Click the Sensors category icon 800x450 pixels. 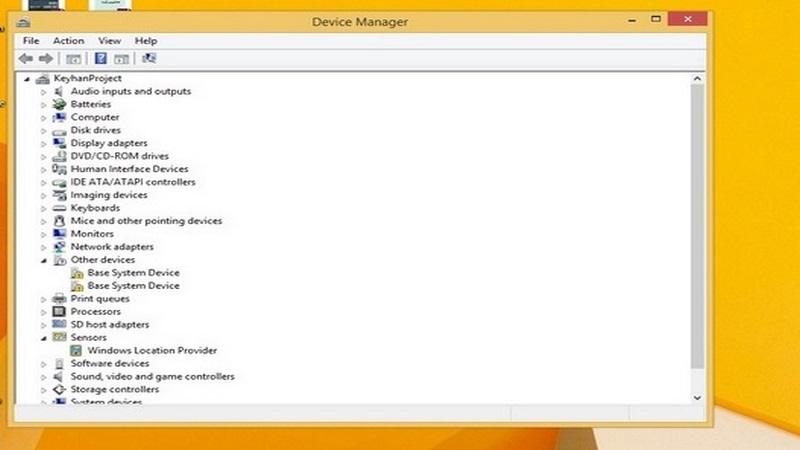pyautogui.click(x=59, y=337)
